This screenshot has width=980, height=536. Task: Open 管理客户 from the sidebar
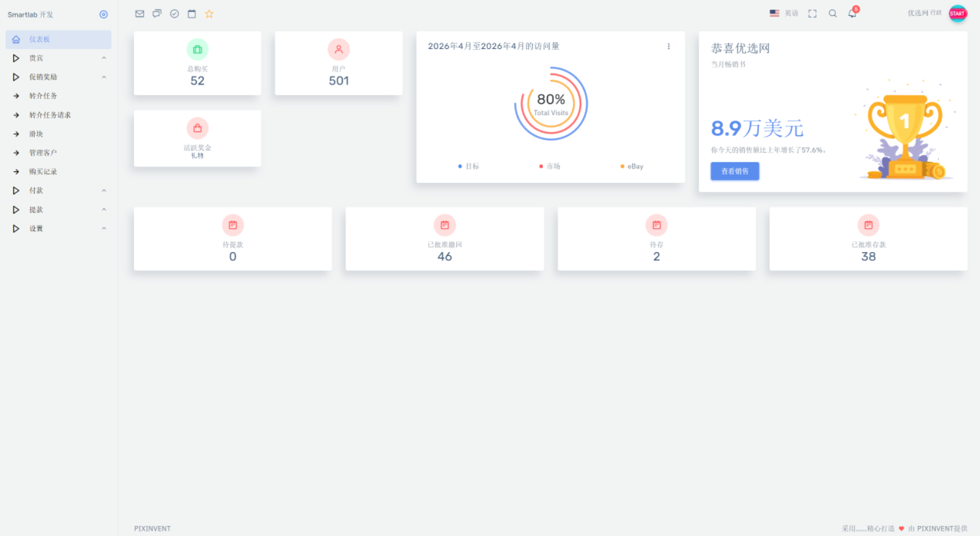[43, 153]
